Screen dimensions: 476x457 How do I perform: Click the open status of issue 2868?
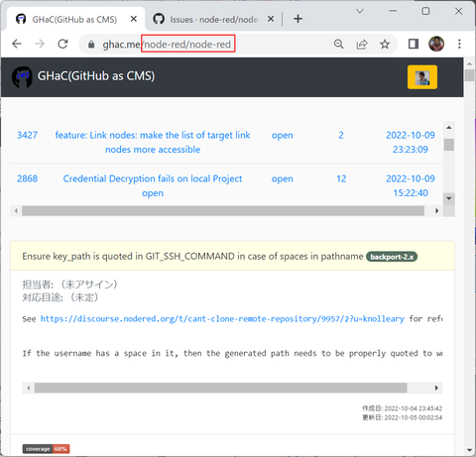(x=283, y=178)
